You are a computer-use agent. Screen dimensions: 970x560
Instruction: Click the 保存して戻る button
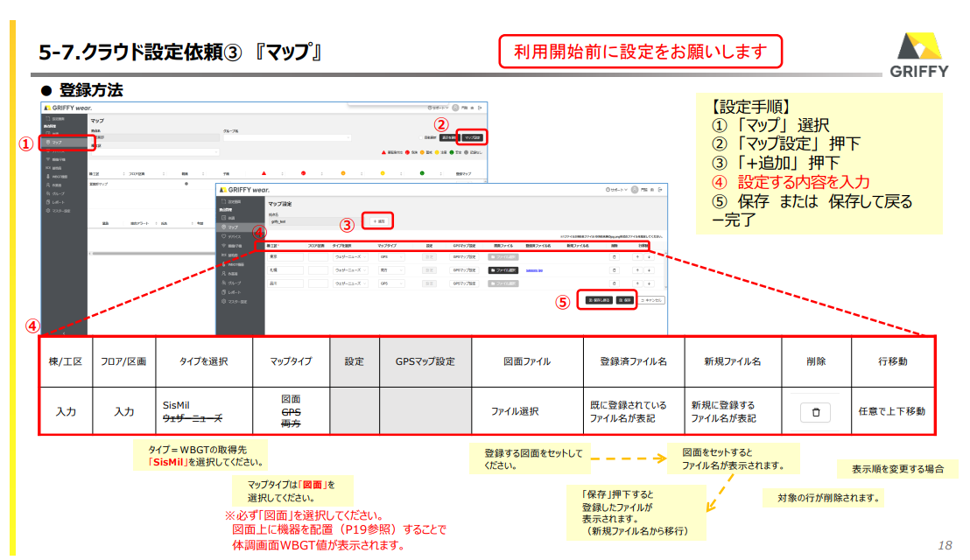(x=598, y=299)
